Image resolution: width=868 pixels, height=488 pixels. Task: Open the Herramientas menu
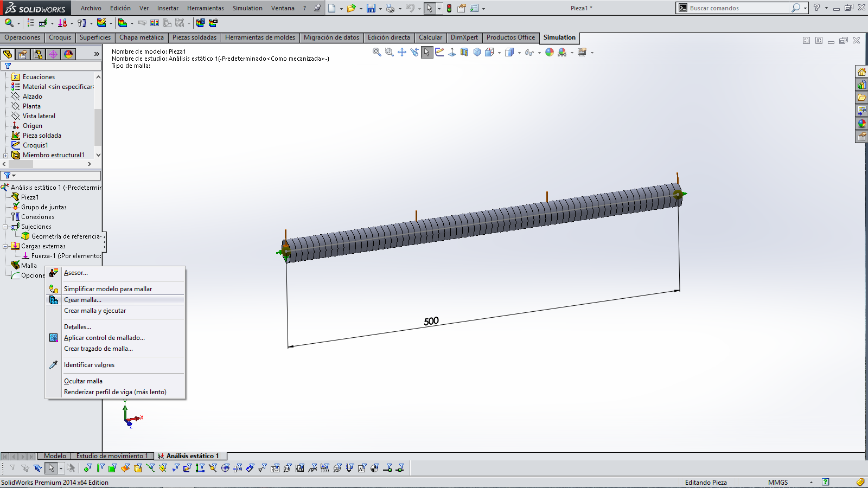click(x=205, y=8)
